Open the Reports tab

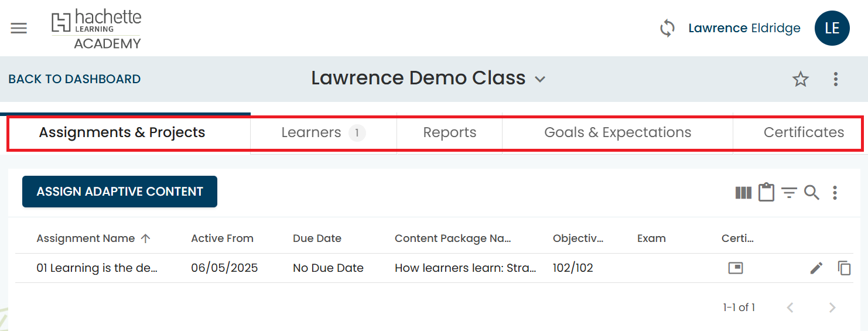(450, 133)
